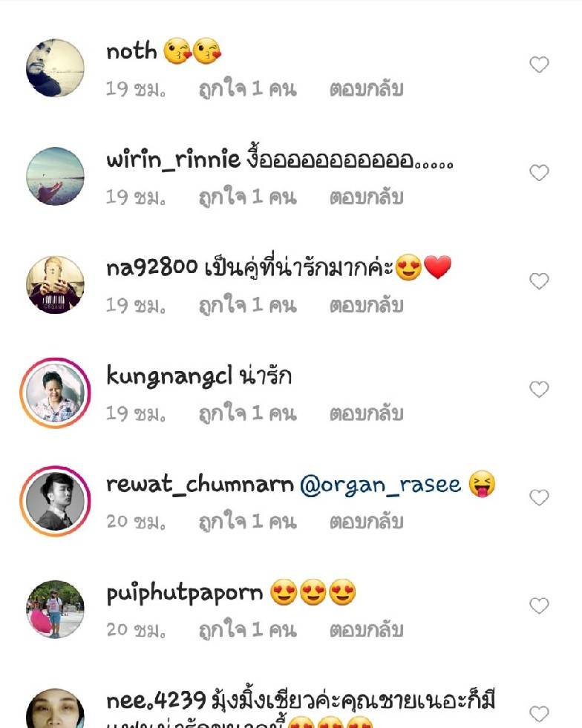View likes on wirin_rinnie's comment

(247, 197)
